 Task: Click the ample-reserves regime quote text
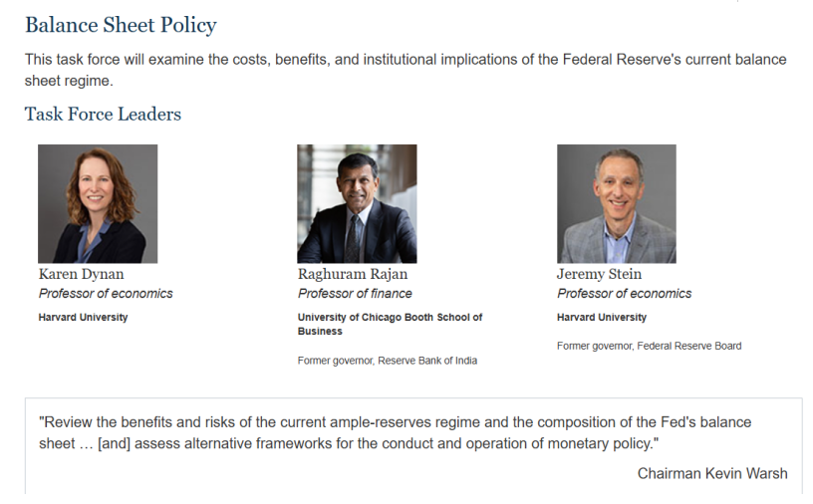396,433
